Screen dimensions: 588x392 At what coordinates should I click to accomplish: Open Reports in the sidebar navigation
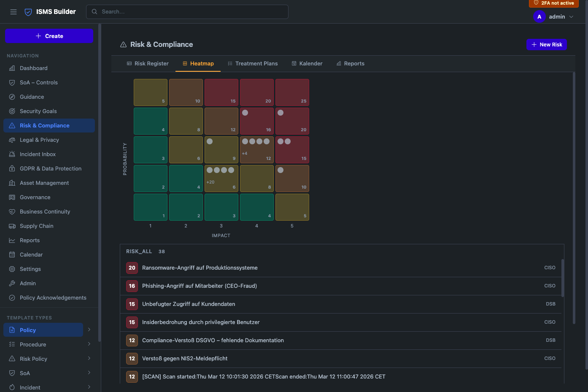pyautogui.click(x=49, y=240)
